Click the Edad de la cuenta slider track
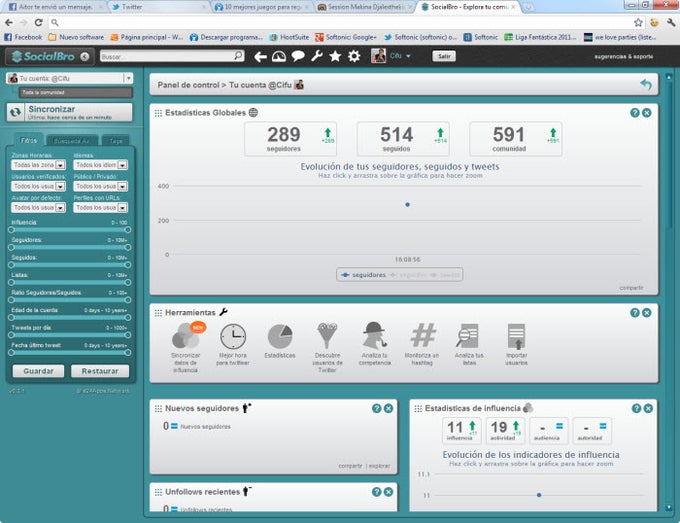This screenshot has height=523, width=680. pos(69,317)
